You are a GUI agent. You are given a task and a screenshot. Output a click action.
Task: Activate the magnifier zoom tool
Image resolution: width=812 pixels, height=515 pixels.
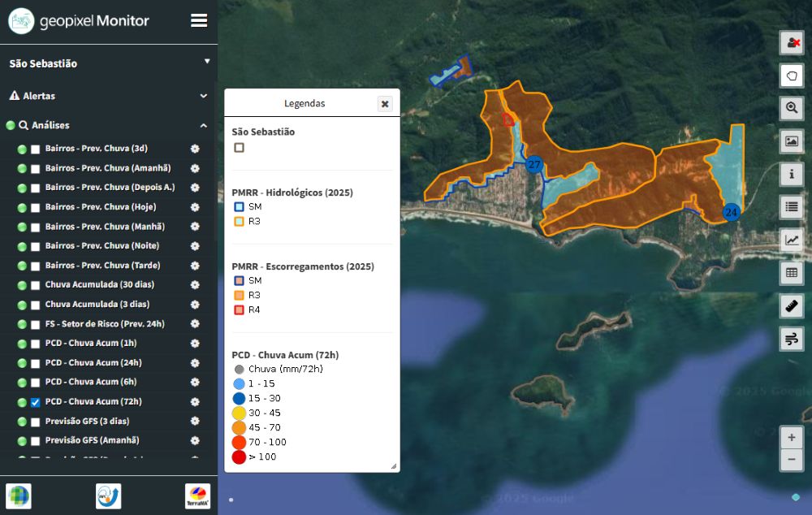pos(792,108)
